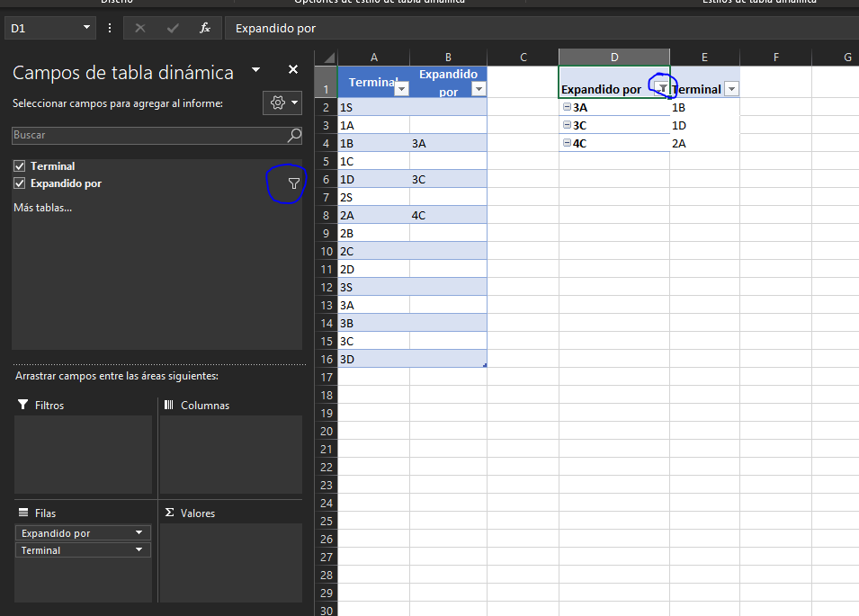The image size is (859, 616).
Task: Select cell containing 1S
Action: point(373,107)
